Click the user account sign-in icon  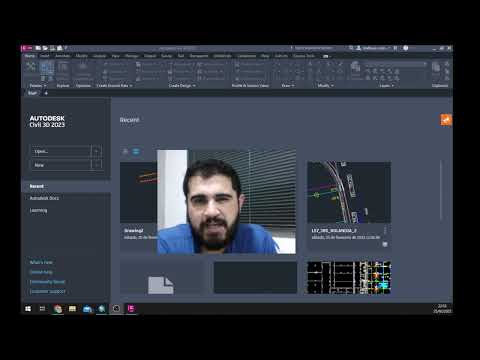(359, 48)
